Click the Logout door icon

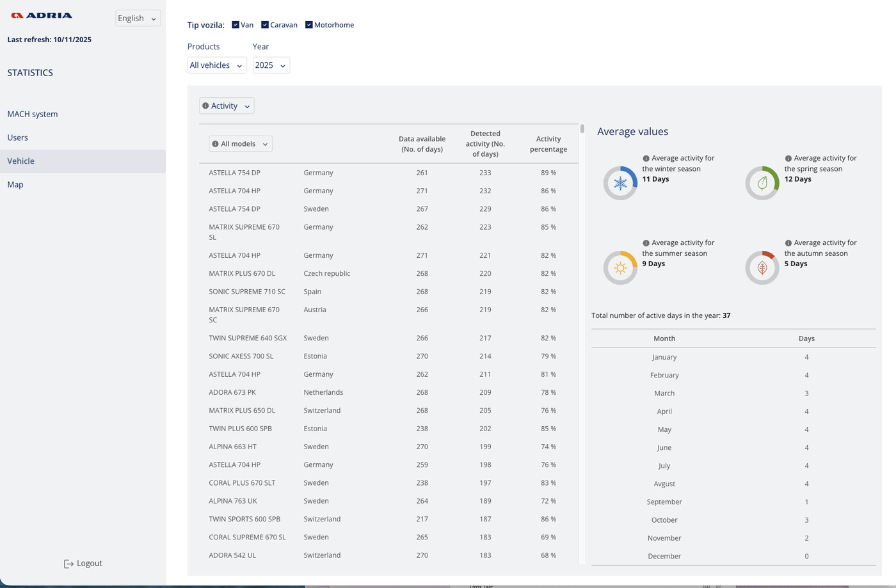[x=68, y=564]
